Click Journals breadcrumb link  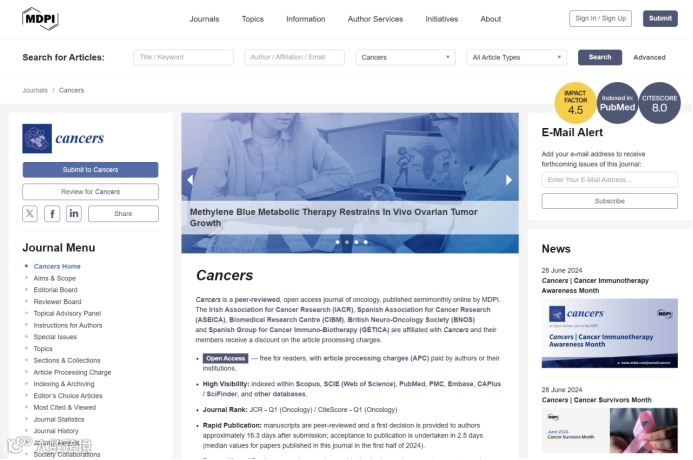click(35, 90)
